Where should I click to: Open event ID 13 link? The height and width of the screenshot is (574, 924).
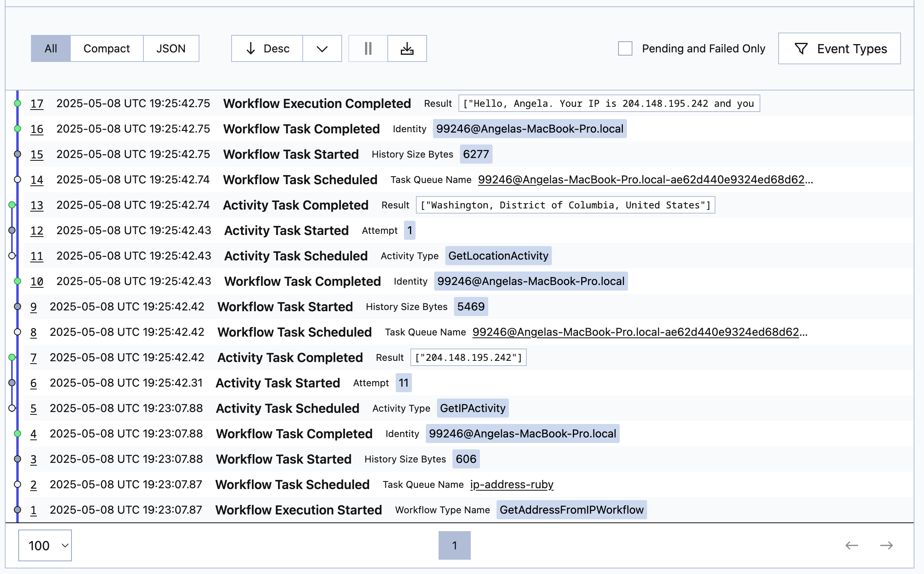tap(37, 205)
